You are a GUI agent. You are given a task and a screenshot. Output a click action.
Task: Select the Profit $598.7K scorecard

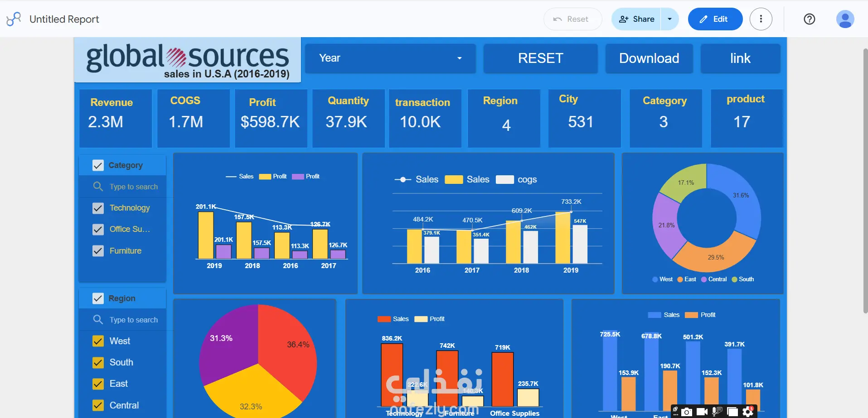pyautogui.click(x=271, y=118)
